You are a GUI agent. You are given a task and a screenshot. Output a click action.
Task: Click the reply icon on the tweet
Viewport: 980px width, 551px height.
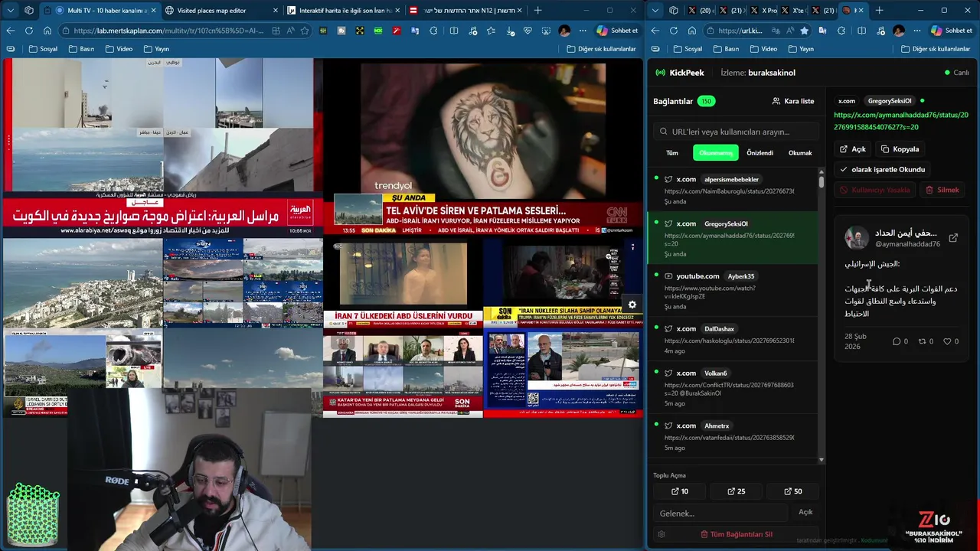pyautogui.click(x=897, y=341)
